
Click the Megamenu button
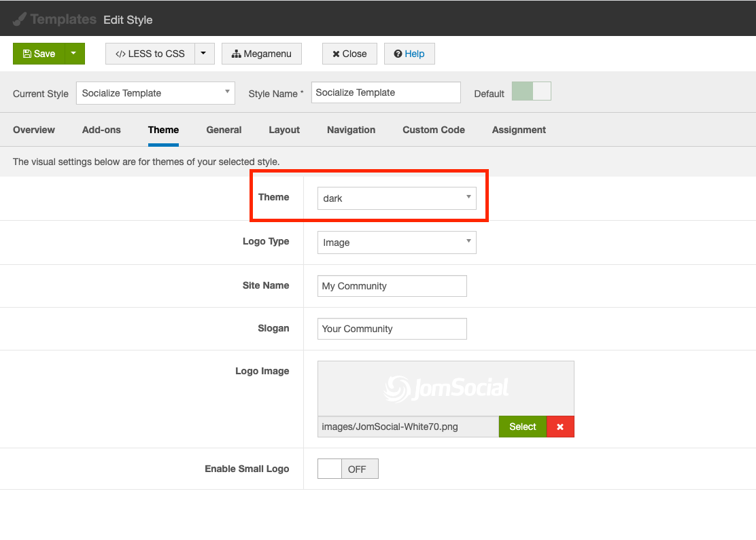[262, 54]
